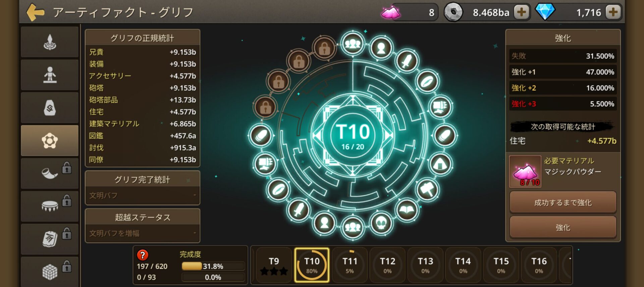Add more diamonds with plus icon
644x287 pixels.
(613, 12)
